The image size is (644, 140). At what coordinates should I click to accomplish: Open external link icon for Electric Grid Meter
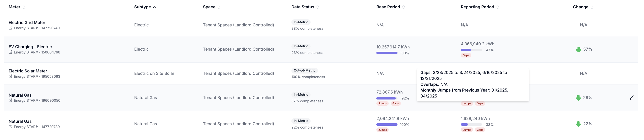point(11,28)
